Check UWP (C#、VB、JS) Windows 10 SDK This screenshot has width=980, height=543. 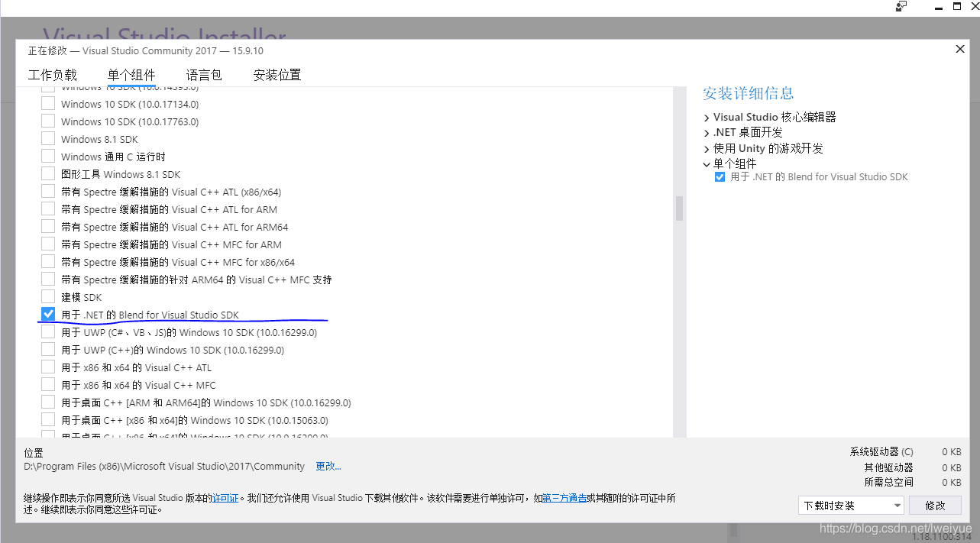48,332
